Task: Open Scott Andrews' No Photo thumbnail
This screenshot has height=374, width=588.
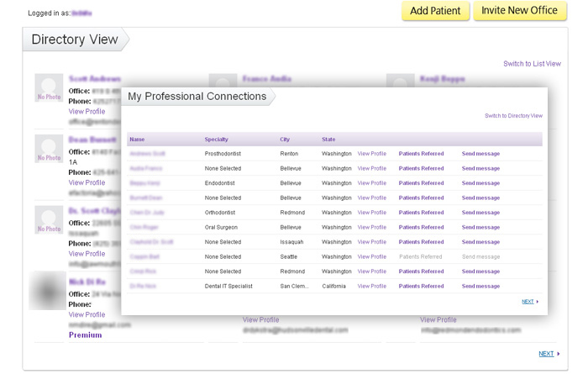Action: (49, 89)
